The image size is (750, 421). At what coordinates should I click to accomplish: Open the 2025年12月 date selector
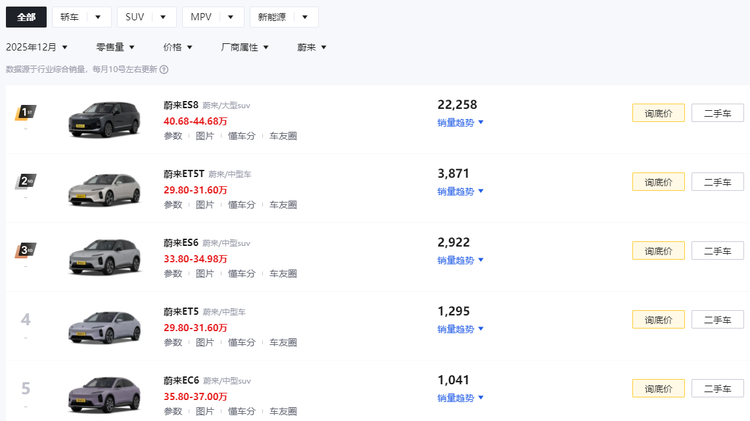pyautogui.click(x=37, y=47)
